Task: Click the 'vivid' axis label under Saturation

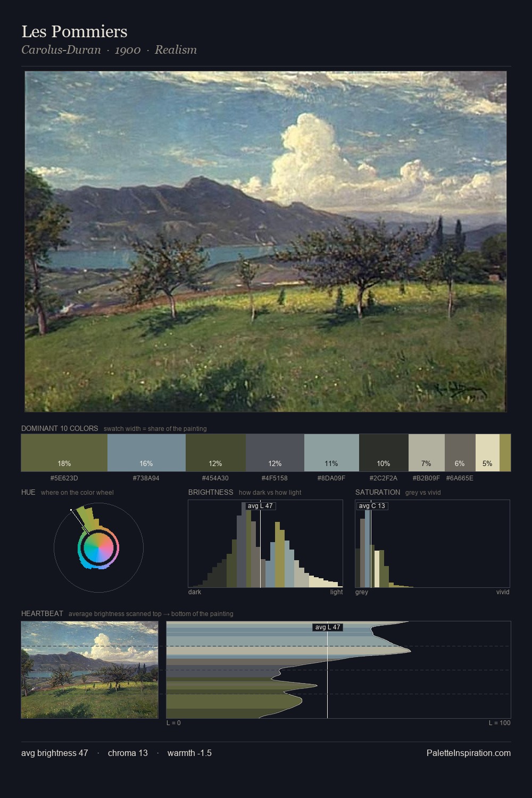Action: (x=503, y=592)
